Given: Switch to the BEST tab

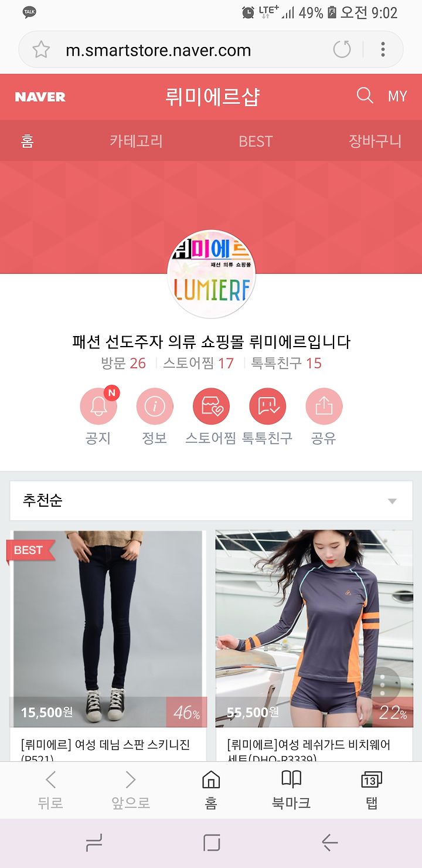Looking at the screenshot, I should coord(256,141).
